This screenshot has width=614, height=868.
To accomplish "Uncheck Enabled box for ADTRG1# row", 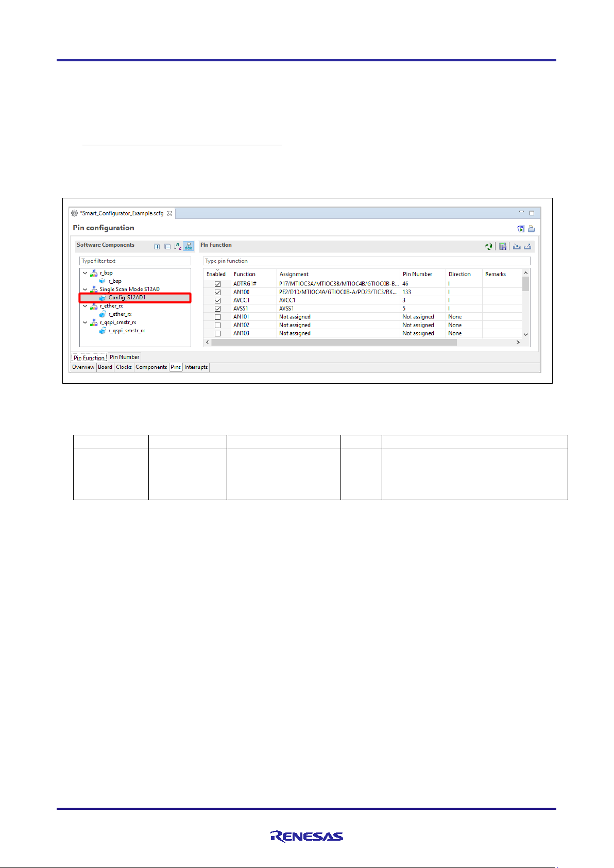I will pos(217,284).
